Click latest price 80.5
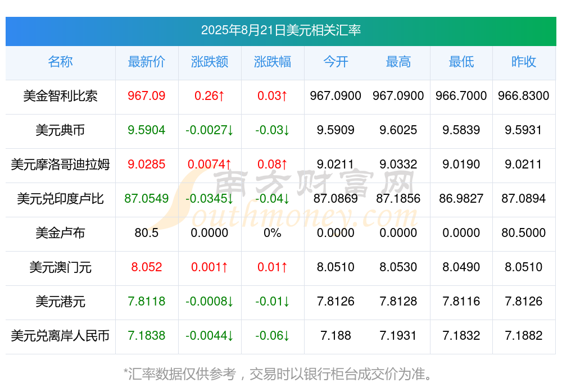This screenshot has width=562, height=392. (x=147, y=233)
